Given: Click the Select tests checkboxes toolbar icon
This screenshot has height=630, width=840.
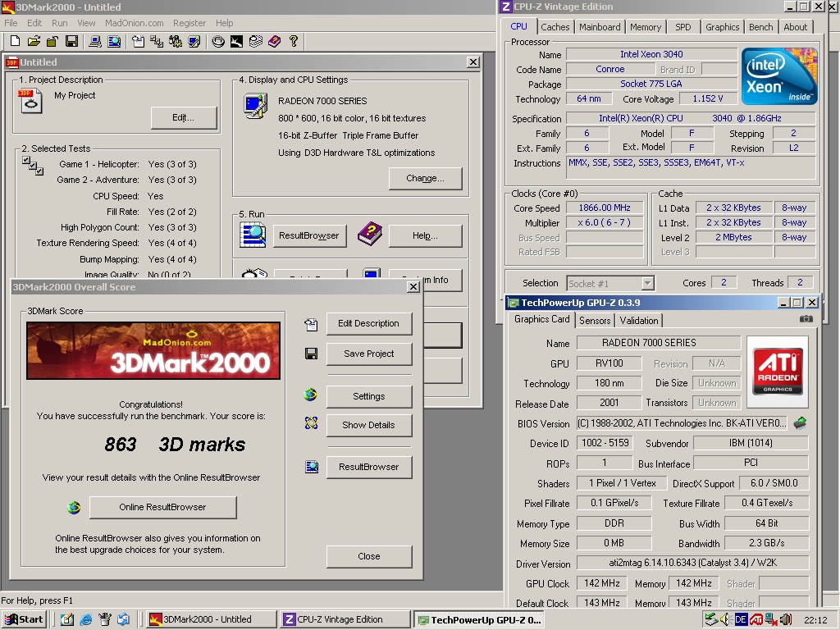Looking at the screenshot, I should click(x=157, y=41).
